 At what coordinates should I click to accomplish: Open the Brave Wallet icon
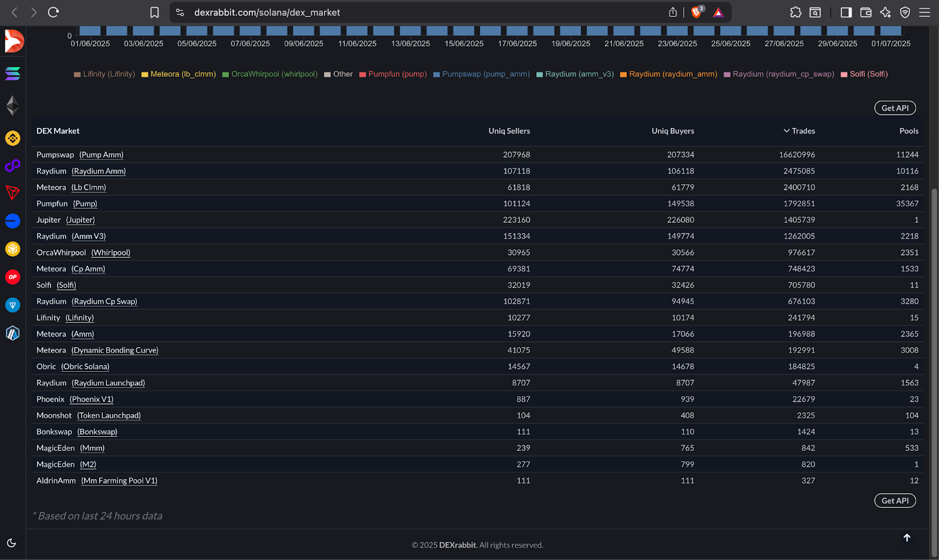(x=866, y=12)
